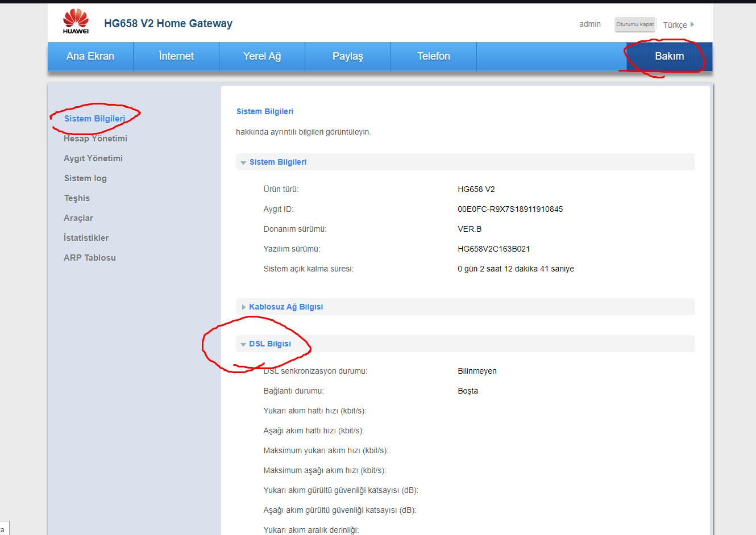
Task: Switch to the İnternet tab
Action: click(176, 56)
